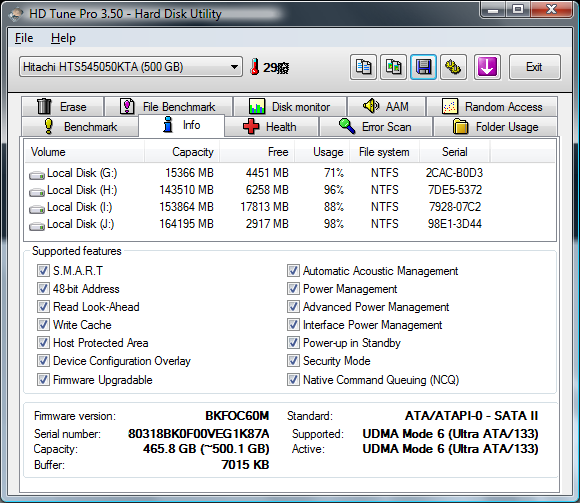The width and height of the screenshot is (580, 503).
Task: Click the 15366 MB capacity value
Action: 189,173
